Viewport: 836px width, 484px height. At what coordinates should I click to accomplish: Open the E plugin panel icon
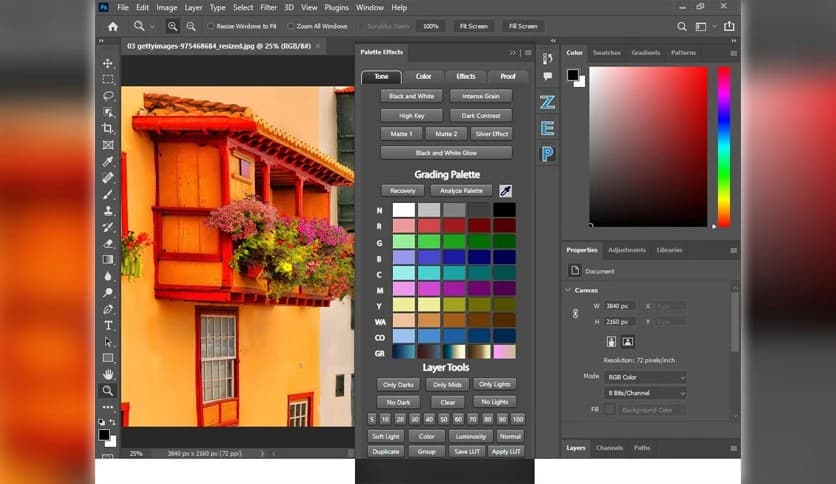[548, 128]
